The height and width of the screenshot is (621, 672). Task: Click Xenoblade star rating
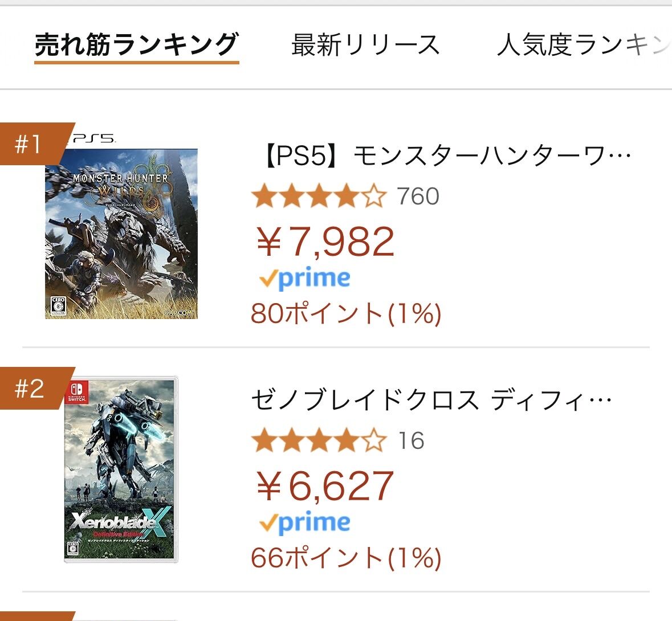(318, 441)
